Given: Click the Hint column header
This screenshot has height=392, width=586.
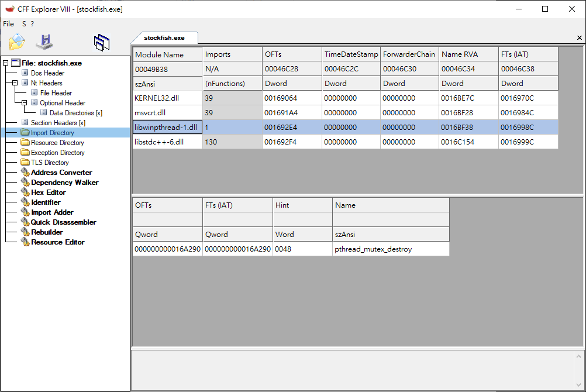Looking at the screenshot, I should coord(303,205).
